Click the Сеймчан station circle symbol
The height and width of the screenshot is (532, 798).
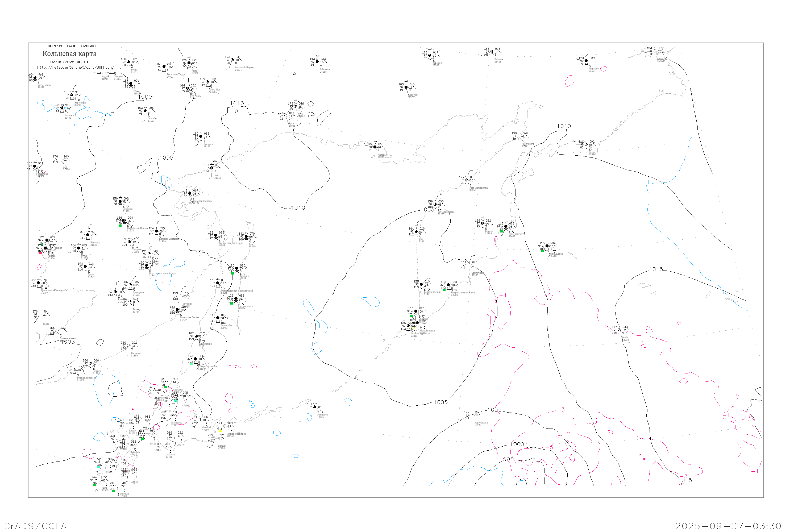(406, 87)
